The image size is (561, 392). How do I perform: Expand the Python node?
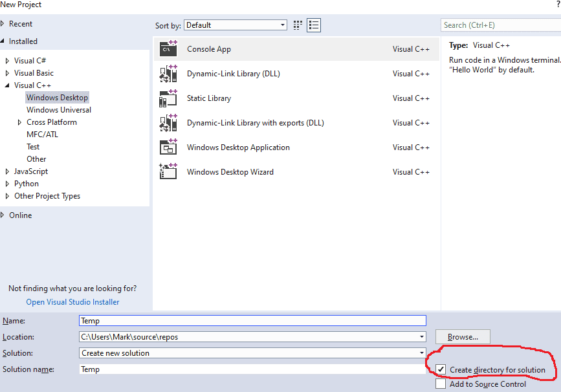click(7, 184)
